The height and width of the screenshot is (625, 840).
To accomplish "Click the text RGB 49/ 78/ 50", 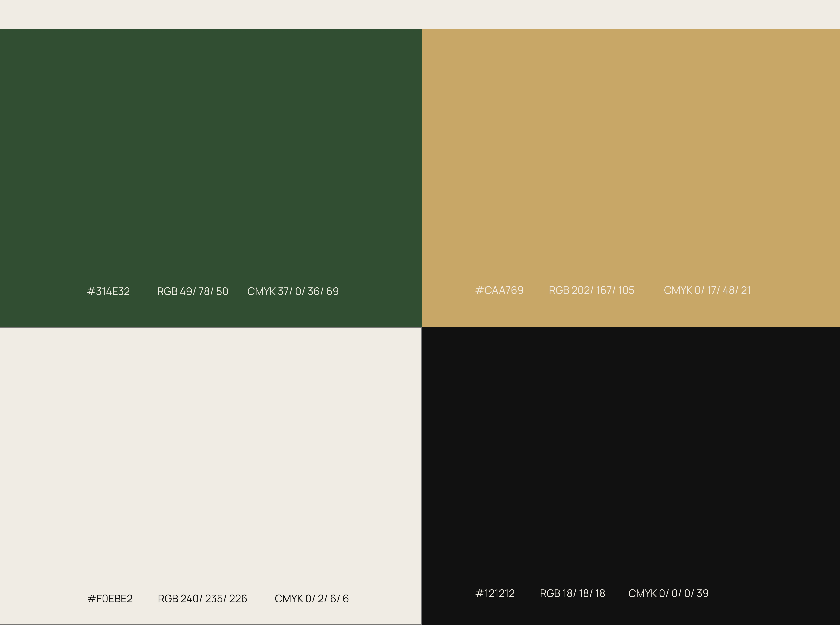I will (193, 291).
